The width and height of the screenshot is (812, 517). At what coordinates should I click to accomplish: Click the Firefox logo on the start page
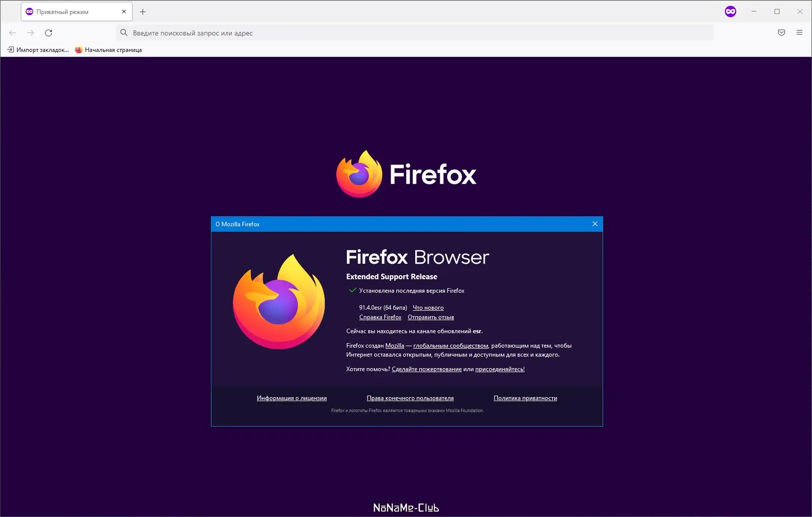pyautogui.click(x=359, y=174)
